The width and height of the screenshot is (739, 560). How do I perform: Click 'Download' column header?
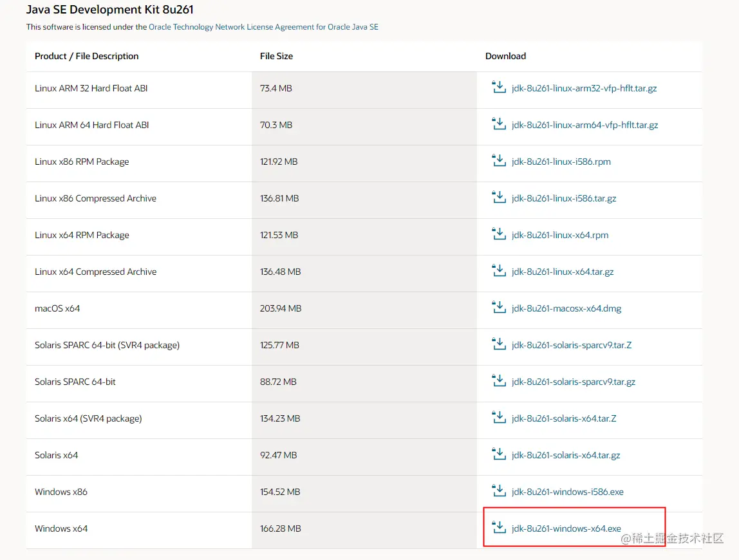pos(505,56)
